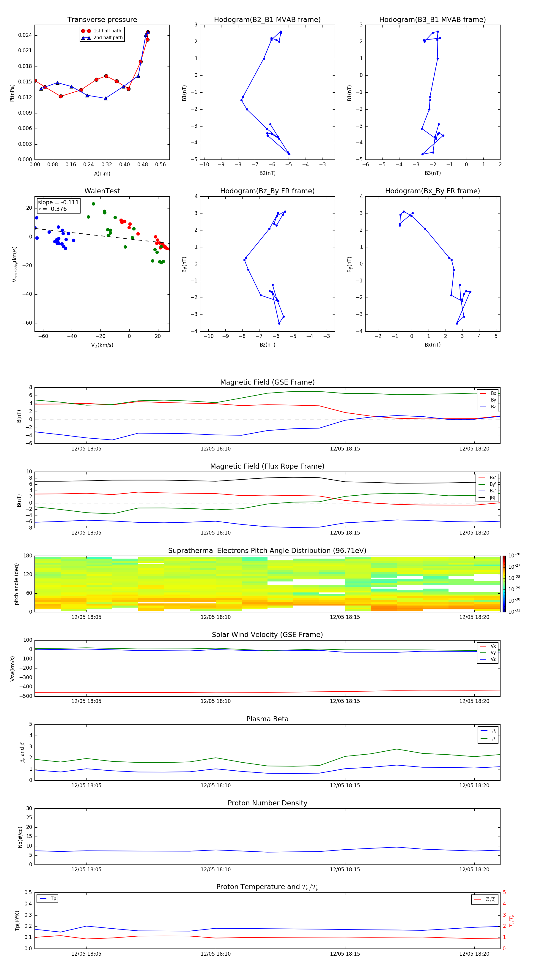
Task: Click the 'Bz(nT)' x-axis label
Action: 267,345
